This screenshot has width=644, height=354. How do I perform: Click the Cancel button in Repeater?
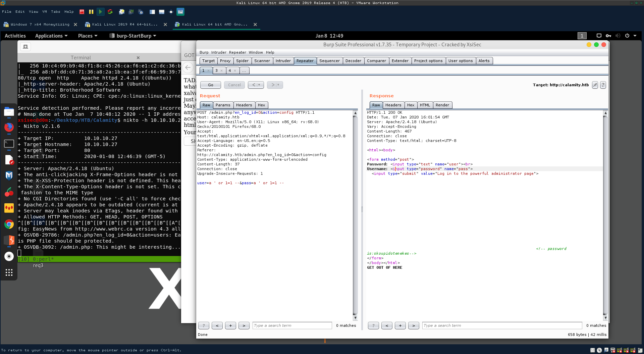[x=234, y=85]
